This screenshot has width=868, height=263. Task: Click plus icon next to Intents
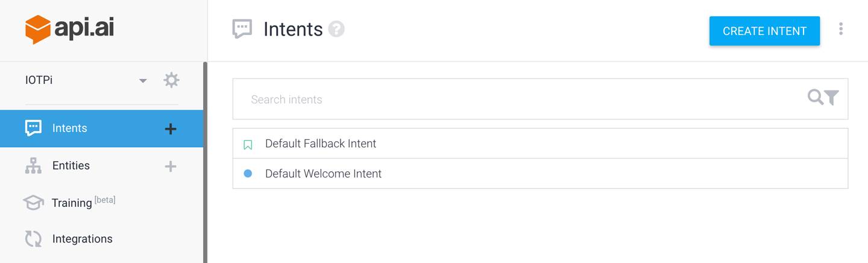171,128
